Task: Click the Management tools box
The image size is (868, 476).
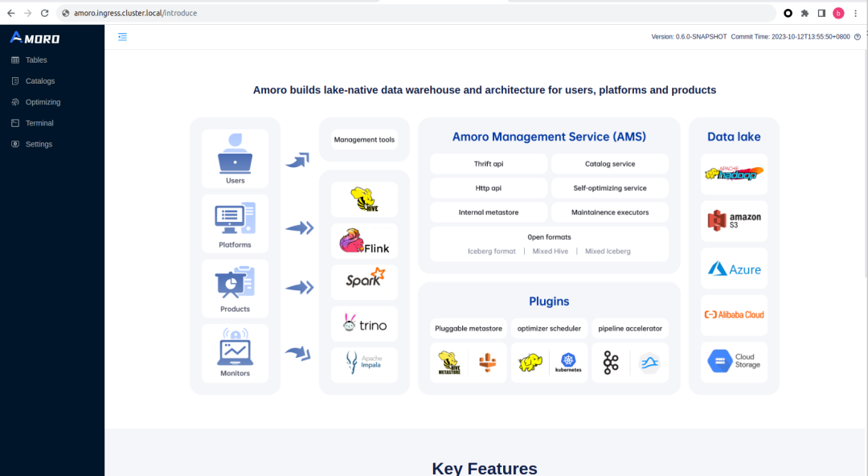Action: pyautogui.click(x=364, y=140)
